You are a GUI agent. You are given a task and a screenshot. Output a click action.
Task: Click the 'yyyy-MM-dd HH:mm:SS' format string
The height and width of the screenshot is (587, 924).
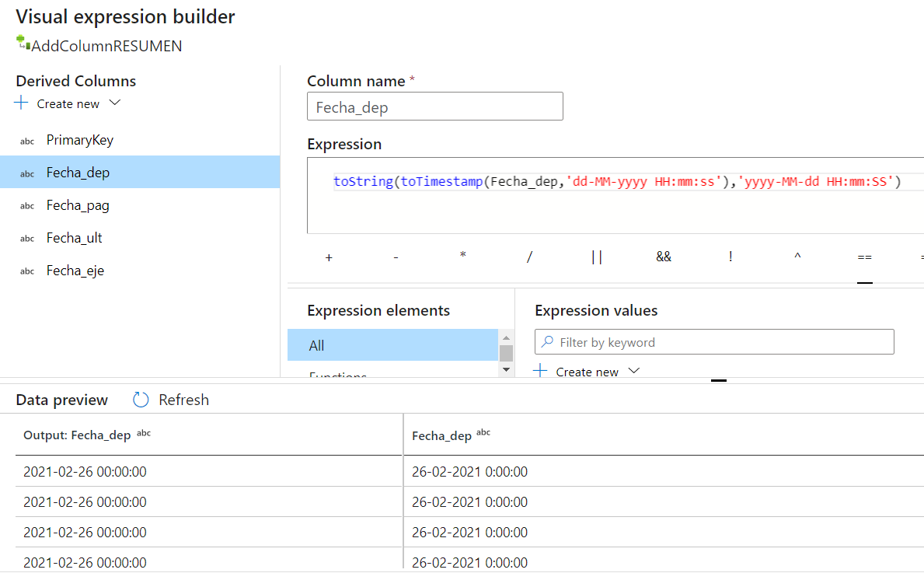[815, 181]
